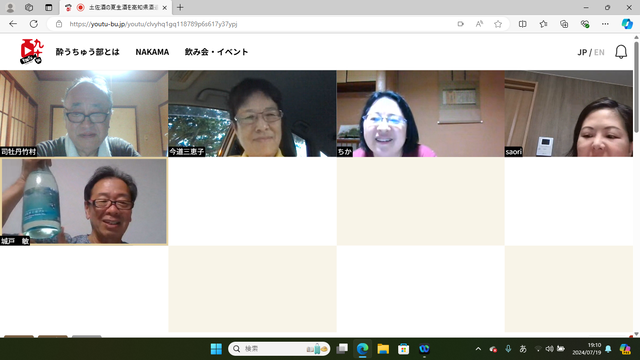Reload the page with refresh icon
640x360 pixels.
34,24
